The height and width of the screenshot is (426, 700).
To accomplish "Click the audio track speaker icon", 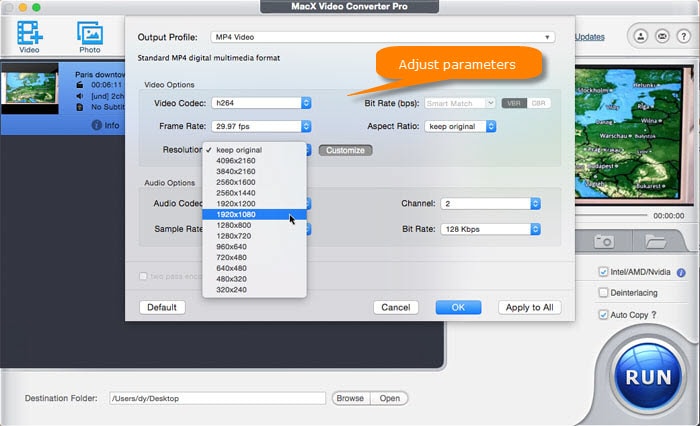I will pyautogui.click(x=79, y=96).
